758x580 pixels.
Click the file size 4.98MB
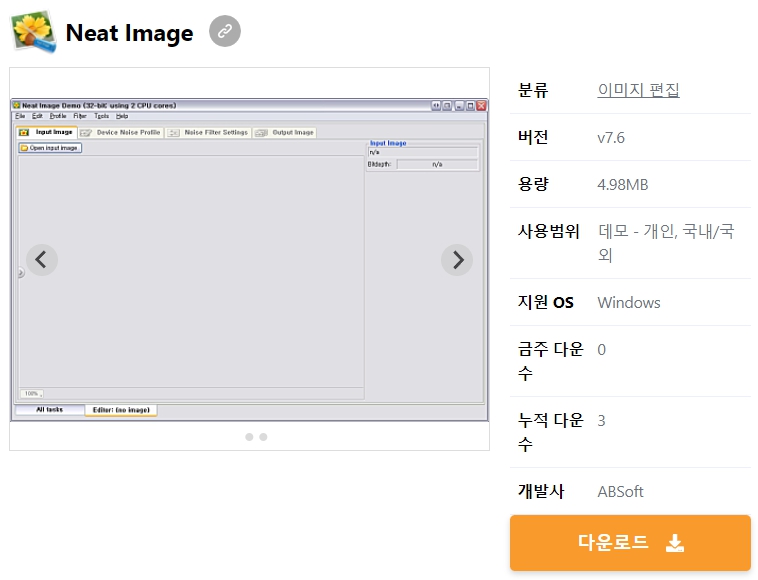click(x=623, y=185)
